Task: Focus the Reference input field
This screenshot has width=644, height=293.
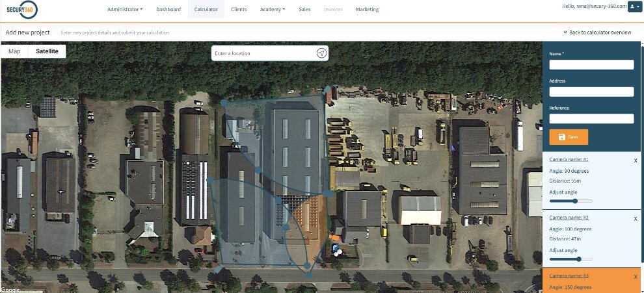Action: pyautogui.click(x=591, y=119)
